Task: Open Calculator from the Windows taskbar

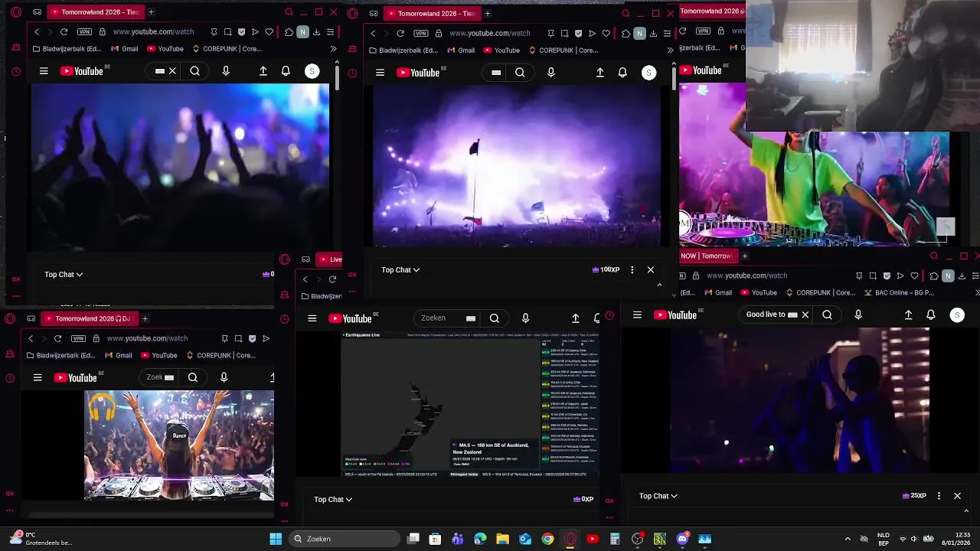Action: tap(615, 539)
